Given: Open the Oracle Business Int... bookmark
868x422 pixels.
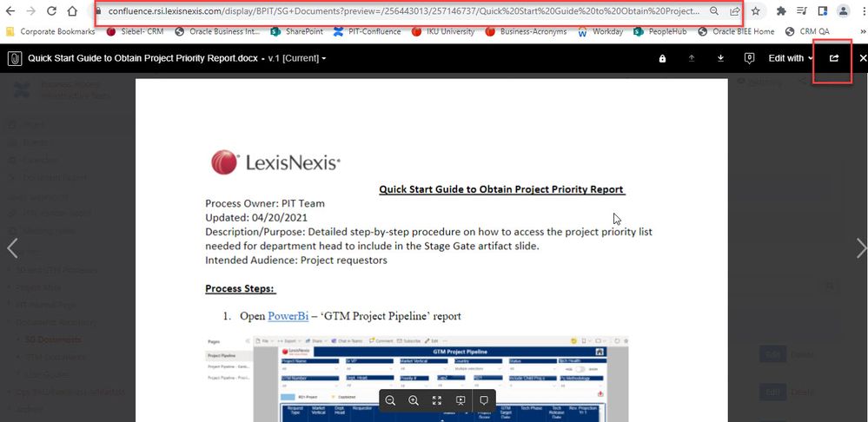Looking at the screenshot, I should 217,31.
